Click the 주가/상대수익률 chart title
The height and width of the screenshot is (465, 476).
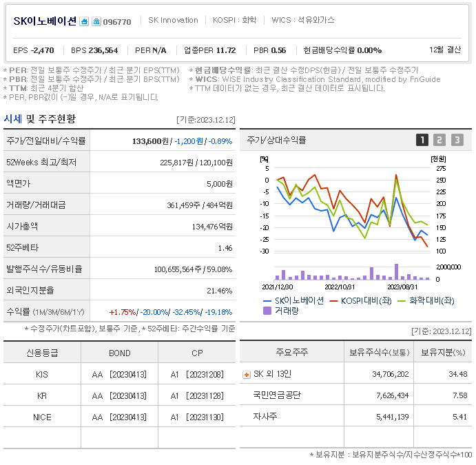276,140
